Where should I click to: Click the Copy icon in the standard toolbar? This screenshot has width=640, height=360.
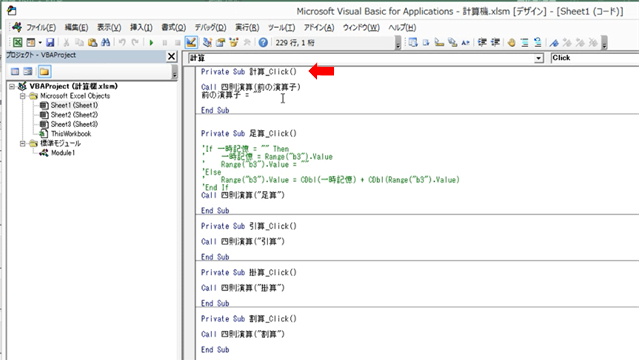tap(80, 42)
